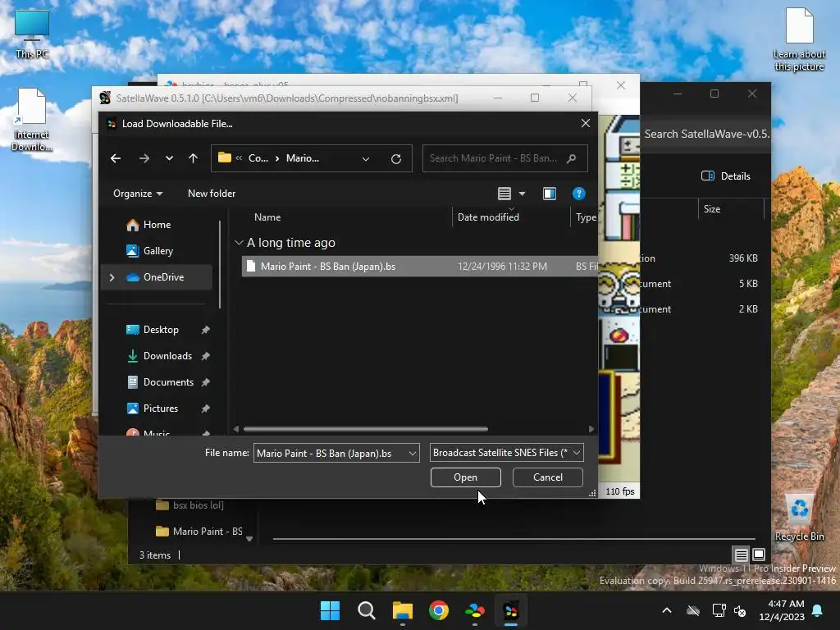Sort by the Name column header
This screenshot has height=630, width=840.
[x=267, y=217]
